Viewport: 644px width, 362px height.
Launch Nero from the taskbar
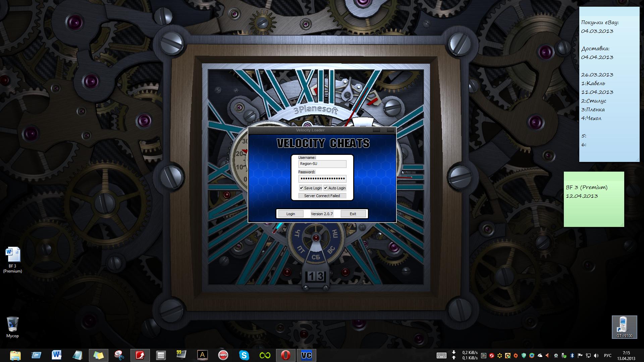pyautogui.click(x=223, y=355)
